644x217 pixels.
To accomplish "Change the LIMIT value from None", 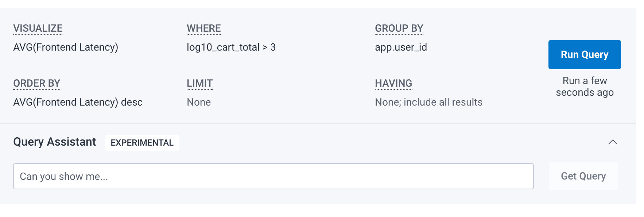I will click(198, 102).
